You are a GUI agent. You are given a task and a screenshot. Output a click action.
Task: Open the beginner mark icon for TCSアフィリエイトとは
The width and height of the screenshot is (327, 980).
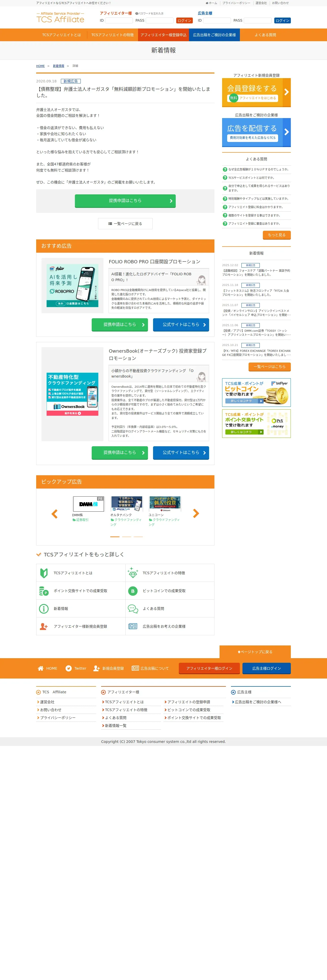[44, 573]
